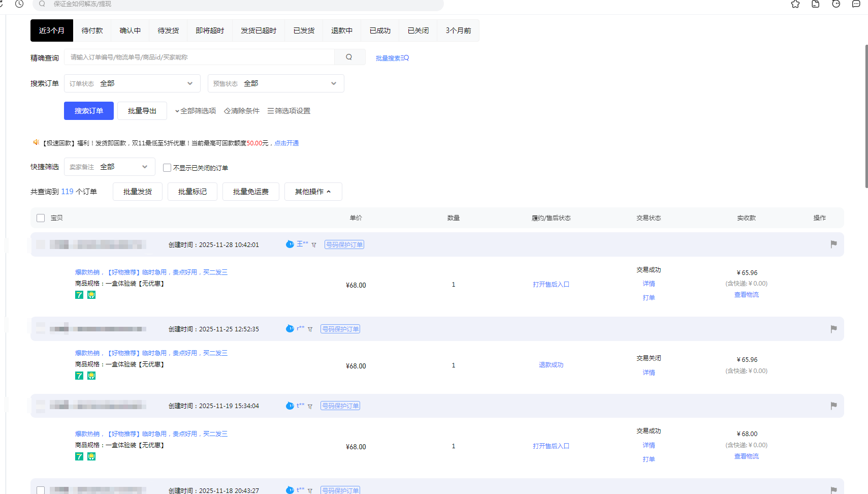The width and height of the screenshot is (868, 494).
Task: Click the 批量免运费 button
Action: (251, 192)
